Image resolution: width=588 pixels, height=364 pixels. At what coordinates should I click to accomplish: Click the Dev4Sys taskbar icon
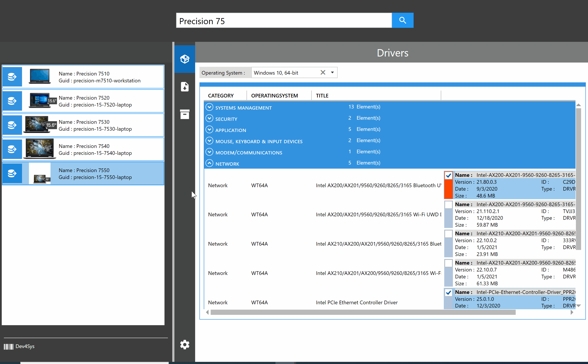point(8,346)
